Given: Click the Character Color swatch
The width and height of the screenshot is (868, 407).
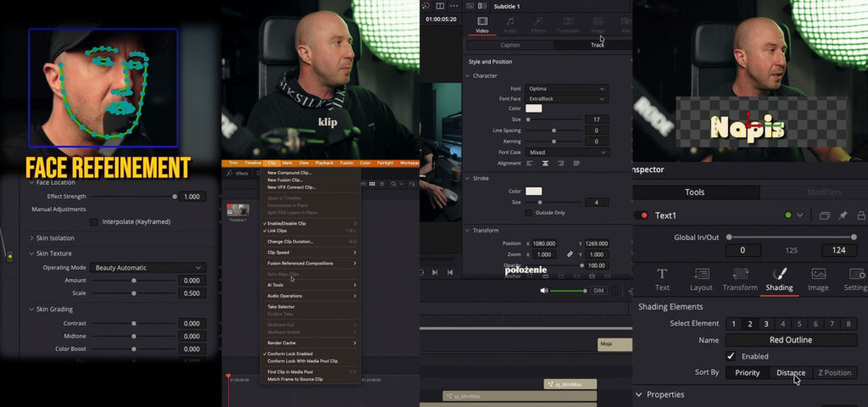Looking at the screenshot, I should pyautogui.click(x=534, y=109).
